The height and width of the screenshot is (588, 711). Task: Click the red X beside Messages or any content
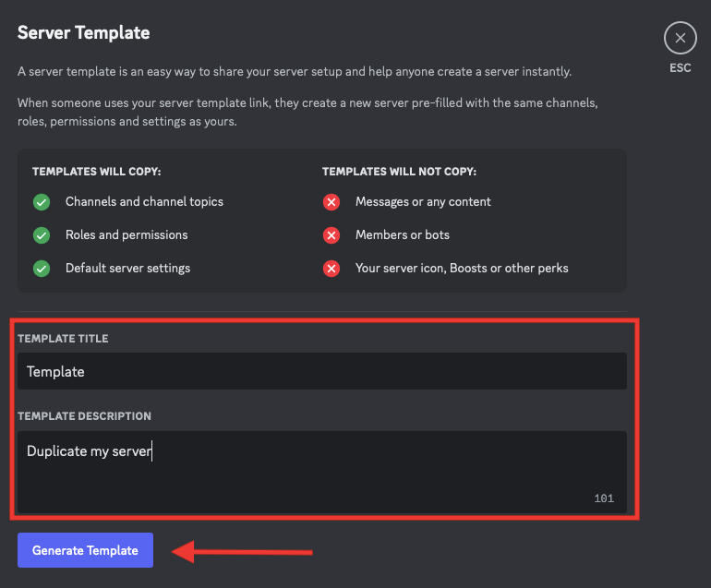[x=331, y=202]
